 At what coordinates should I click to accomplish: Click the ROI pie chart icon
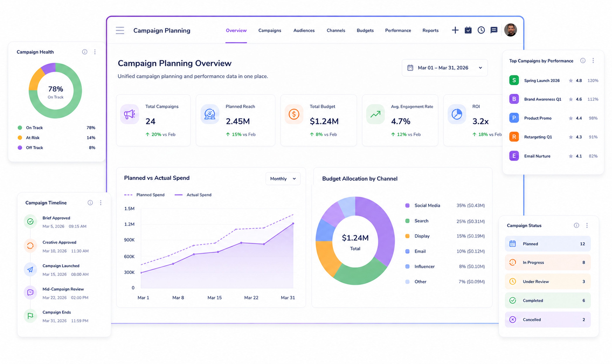tap(457, 114)
